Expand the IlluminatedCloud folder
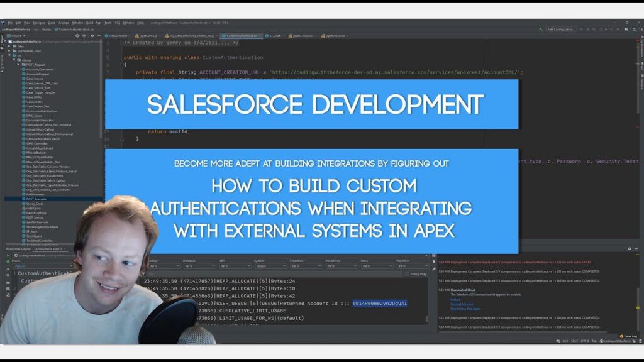 click(x=9, y=51)
